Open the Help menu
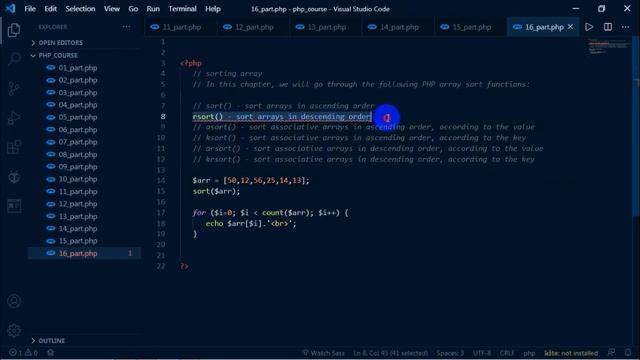 pos(213,9)
